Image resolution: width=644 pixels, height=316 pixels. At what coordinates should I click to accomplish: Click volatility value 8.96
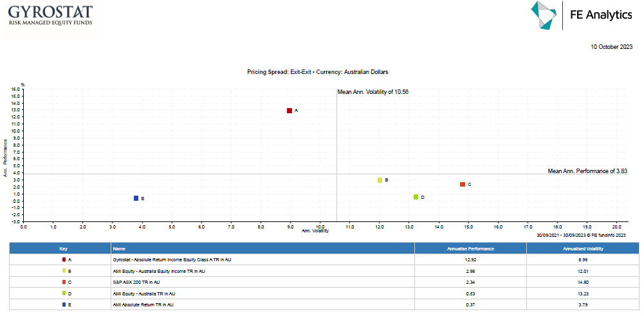click(584, 260)
